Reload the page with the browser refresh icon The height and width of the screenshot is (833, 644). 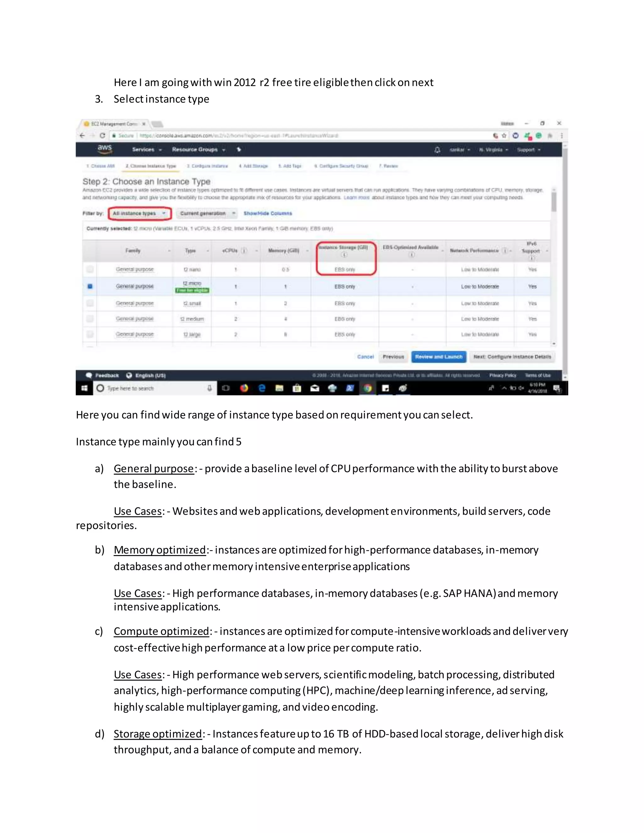click(102, 135)
